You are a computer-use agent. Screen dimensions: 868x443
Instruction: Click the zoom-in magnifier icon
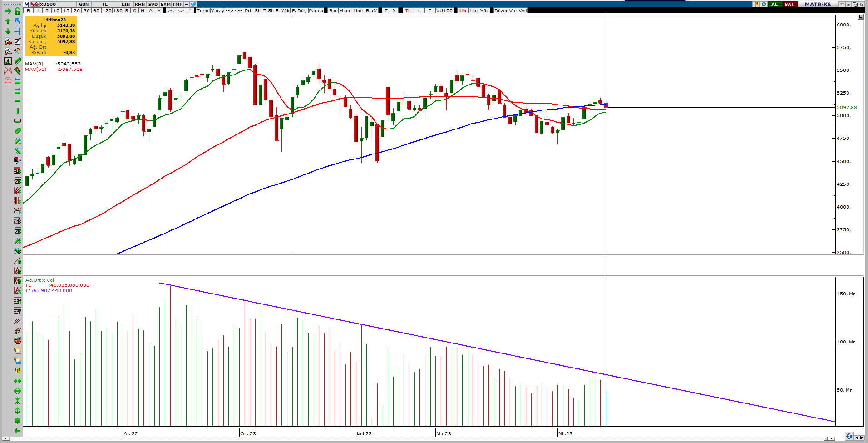pyautogui.click(x=8, y=41)
